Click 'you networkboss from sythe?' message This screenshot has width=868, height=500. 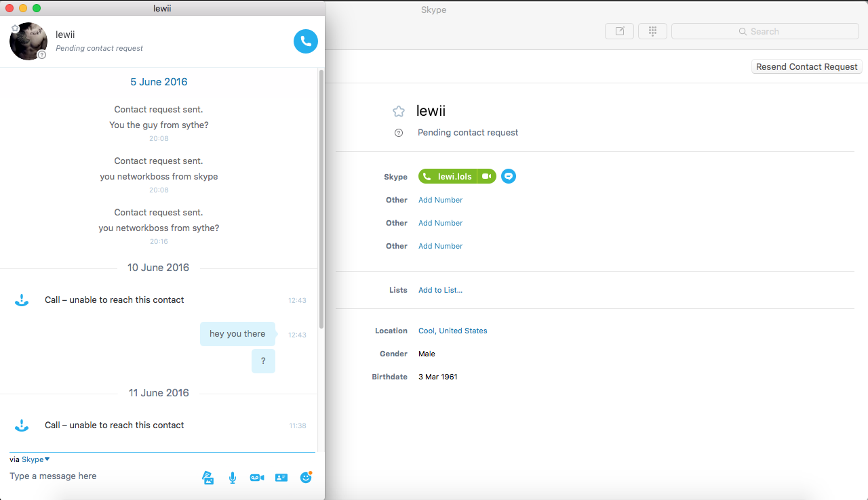159,228
